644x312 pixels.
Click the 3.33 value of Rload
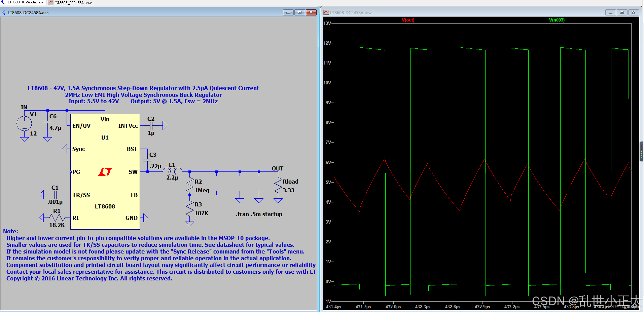288,190
